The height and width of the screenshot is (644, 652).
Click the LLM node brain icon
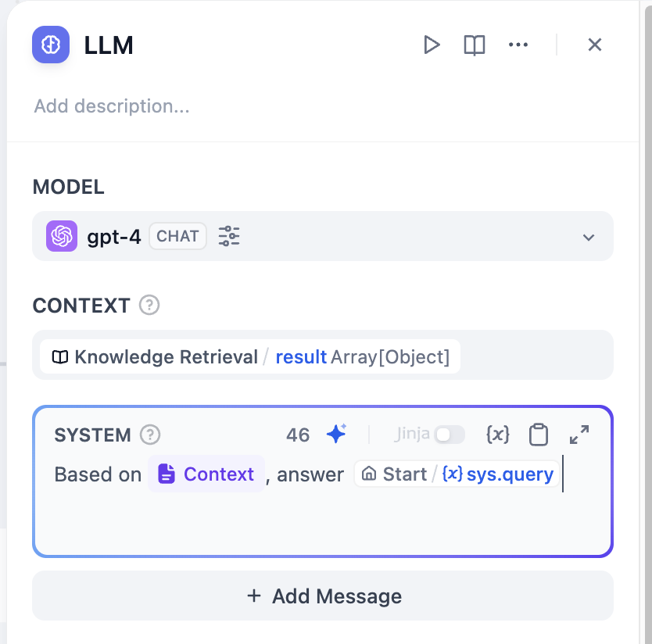(x=51, y=45)
